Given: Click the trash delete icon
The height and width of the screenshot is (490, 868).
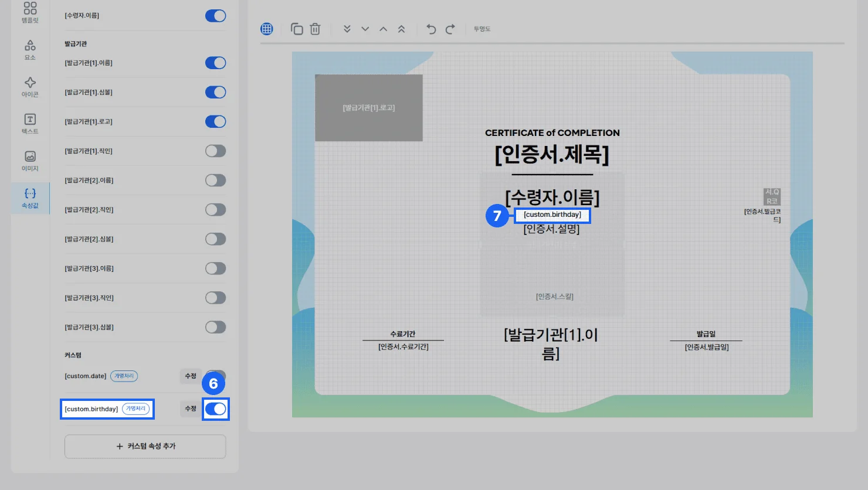Looking at the screenshot, I should [x=315, y=29].
